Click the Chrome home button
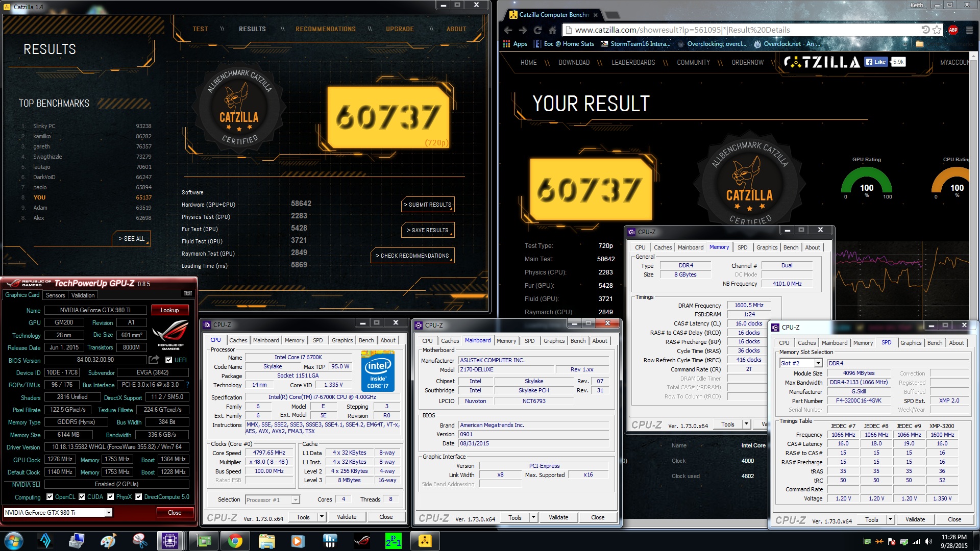 [552, 30]
